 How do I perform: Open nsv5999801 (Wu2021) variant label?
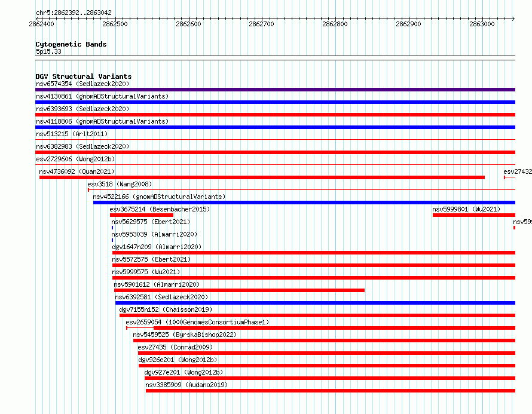[x=466, y=209]
